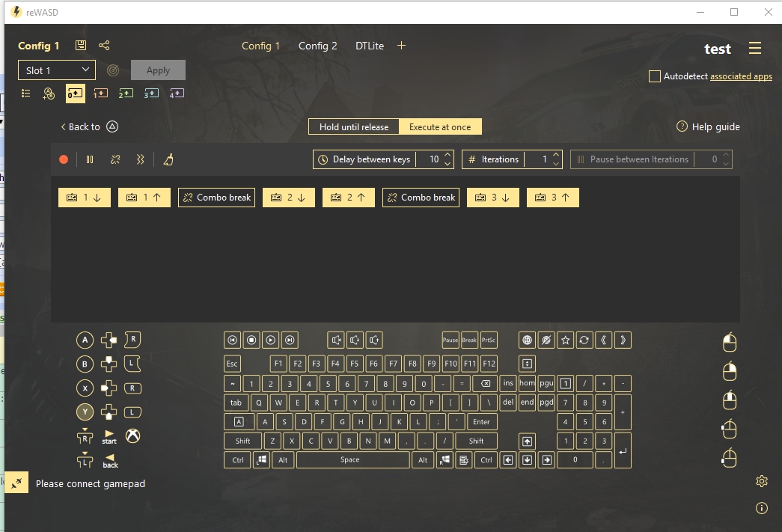
Task: Add gamepad B button to the combo
Action: pos(85,364)
